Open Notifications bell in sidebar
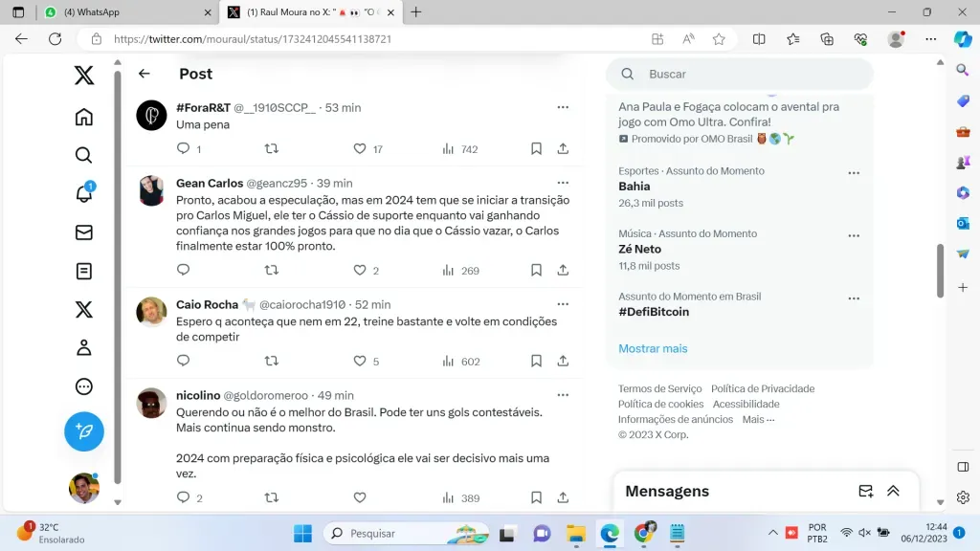 tap(84, 194)
